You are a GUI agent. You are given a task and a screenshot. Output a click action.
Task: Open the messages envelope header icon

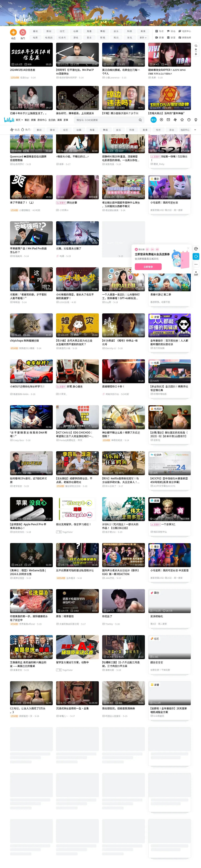coord(168,120)
